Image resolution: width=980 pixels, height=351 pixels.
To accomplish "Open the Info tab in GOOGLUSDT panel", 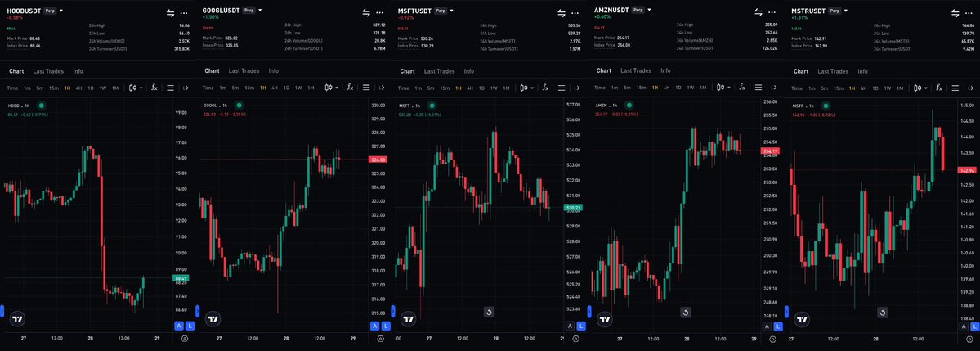I will pos(274,71).
